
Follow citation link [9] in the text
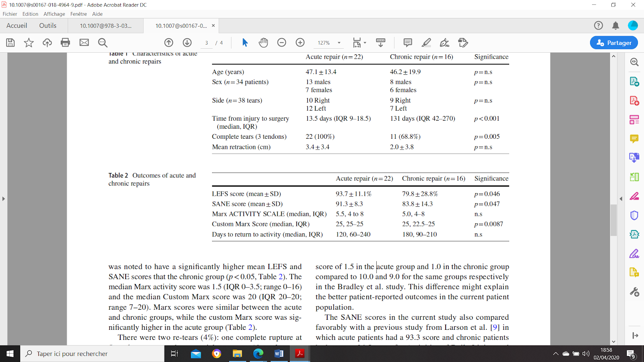495,327
